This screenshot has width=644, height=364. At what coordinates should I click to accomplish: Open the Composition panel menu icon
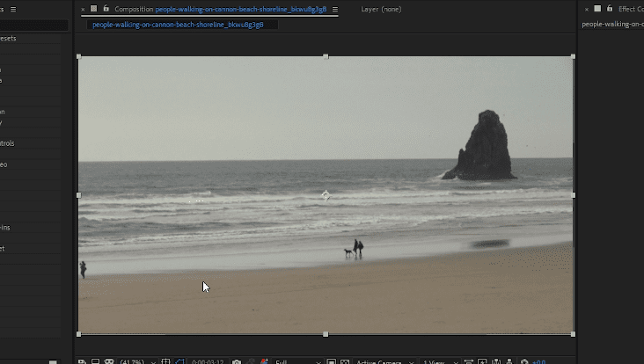coord(335,10)
